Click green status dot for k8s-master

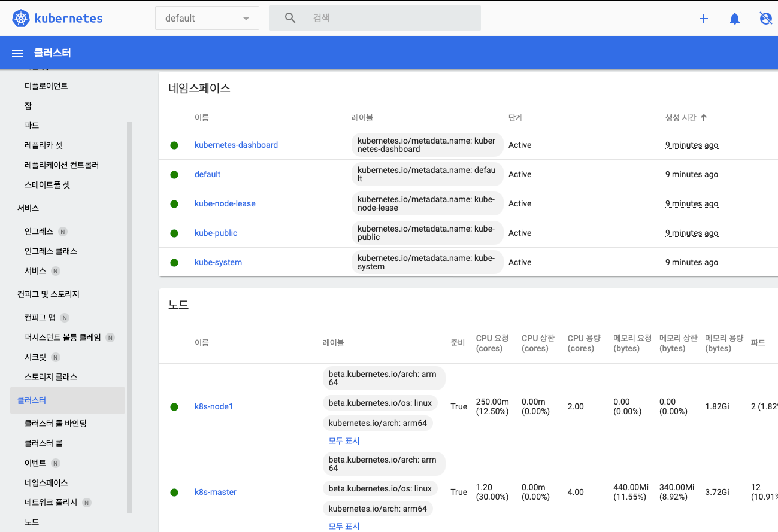[174, 493]
